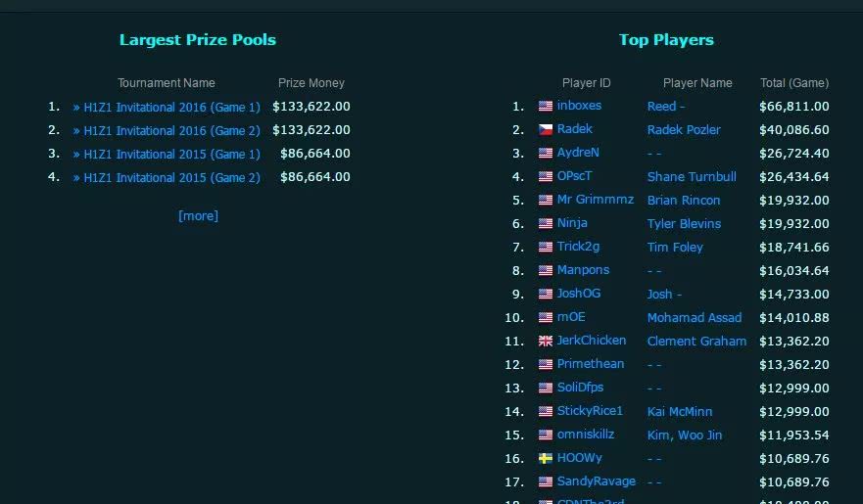Image resolution: width=863 pixels, height=504 pixels.
Task: Show more prize pools via [more]
Action: pos(198,215)
